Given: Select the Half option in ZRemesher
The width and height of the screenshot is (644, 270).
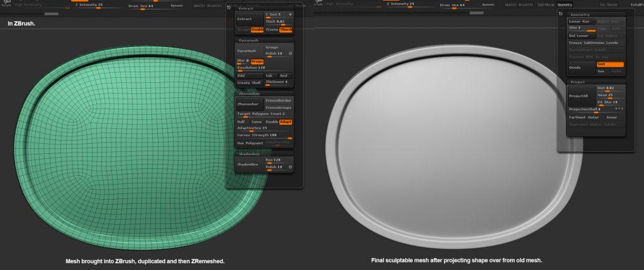Looking at the screenshot, I should 242,122.
